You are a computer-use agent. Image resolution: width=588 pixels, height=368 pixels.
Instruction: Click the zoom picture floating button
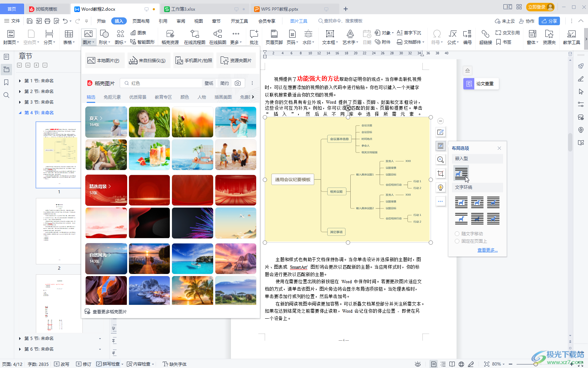[x=441, y=160]
